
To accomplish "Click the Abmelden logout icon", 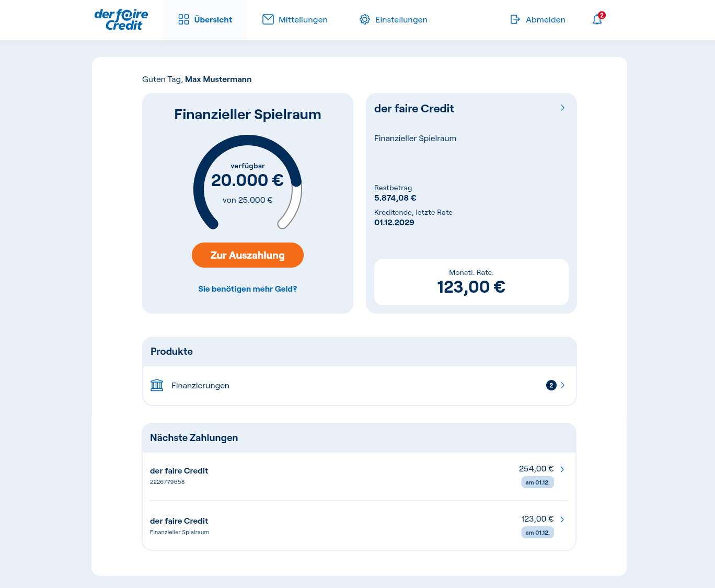I will [x=514, y=19].
